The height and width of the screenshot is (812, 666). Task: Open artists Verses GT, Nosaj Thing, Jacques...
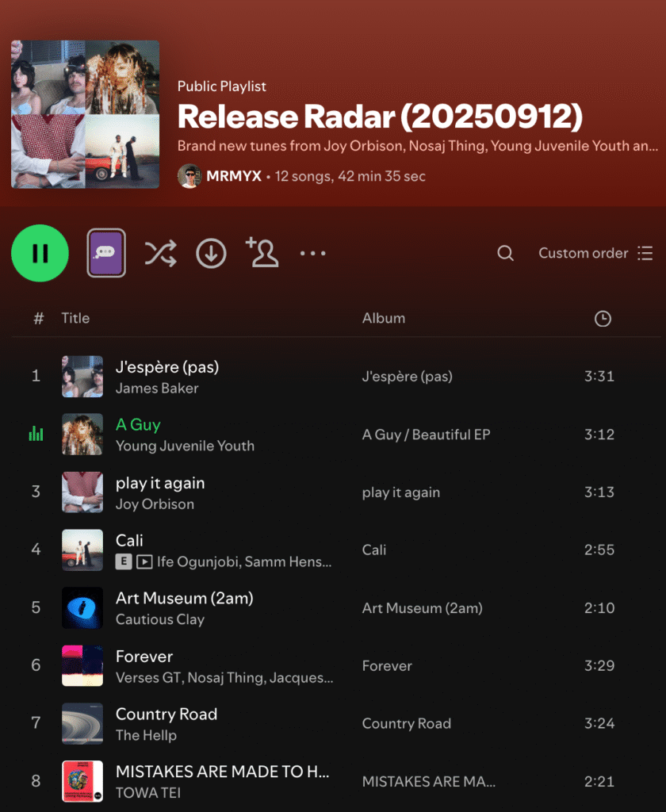(x=224, y=678)
